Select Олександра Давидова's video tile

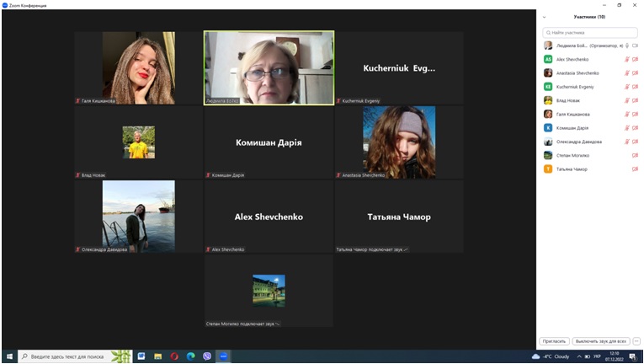pyautogui.click(x=138, y=217)
